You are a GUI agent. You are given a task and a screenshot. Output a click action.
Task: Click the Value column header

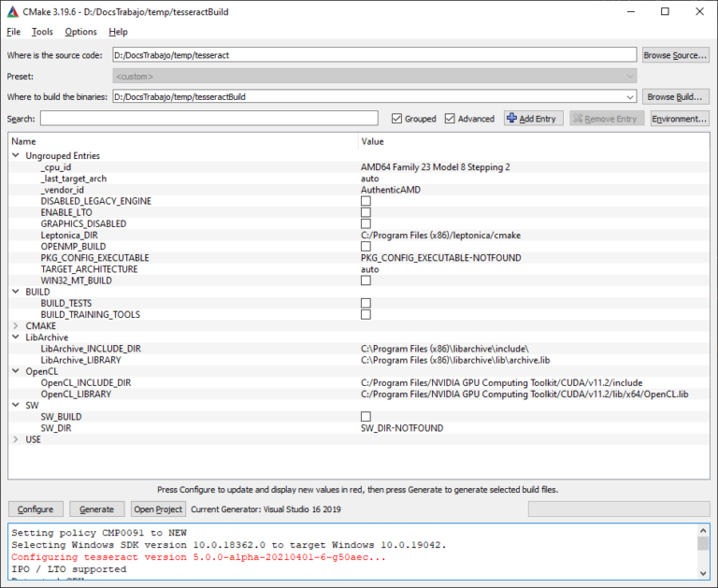[x=372, y=141]
